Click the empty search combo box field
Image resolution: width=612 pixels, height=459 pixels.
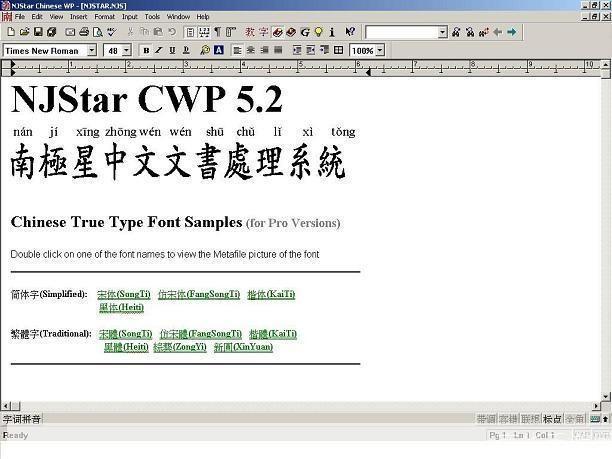(402, 32)
